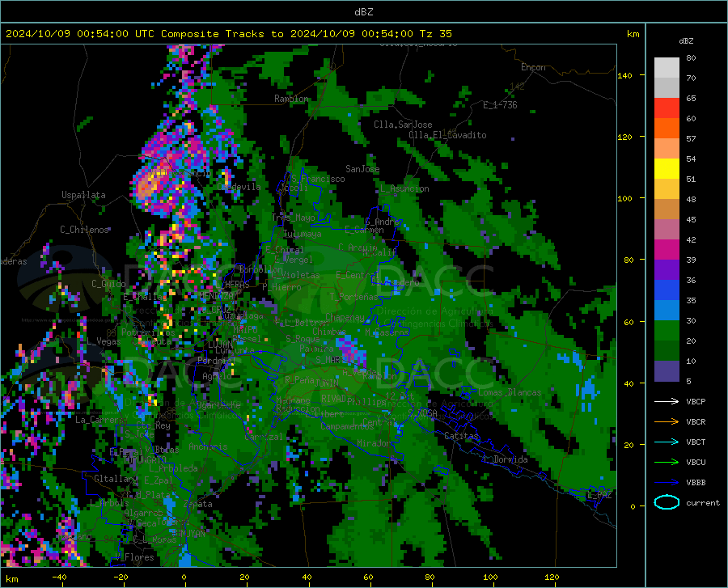The height and width of the screenshot is (588, 728).
Task: Click the '120' tick on bottom axis
Action: coord(552,577)
